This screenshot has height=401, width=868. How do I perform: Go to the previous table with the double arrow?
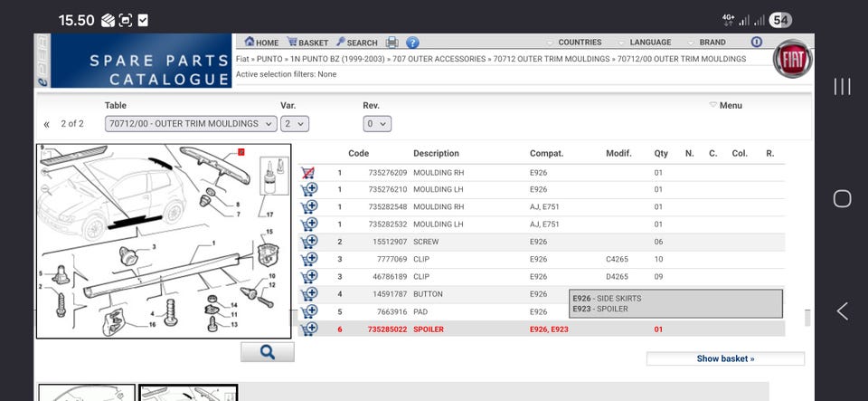click(47, 124)
